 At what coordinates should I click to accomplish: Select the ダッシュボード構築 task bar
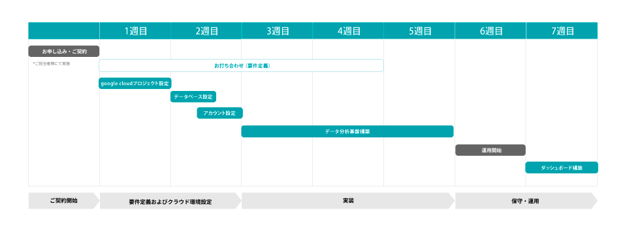click(562, 167)
